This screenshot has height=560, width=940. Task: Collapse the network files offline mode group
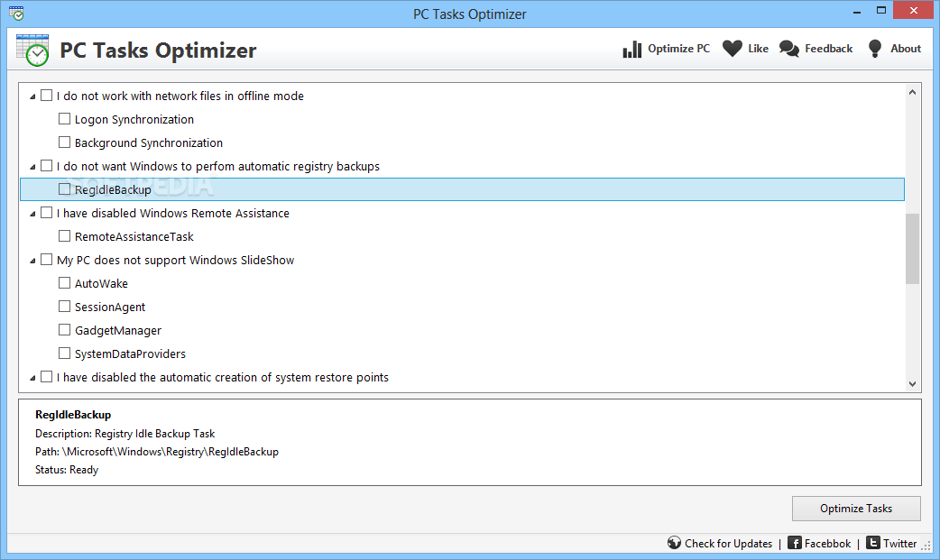32,96
